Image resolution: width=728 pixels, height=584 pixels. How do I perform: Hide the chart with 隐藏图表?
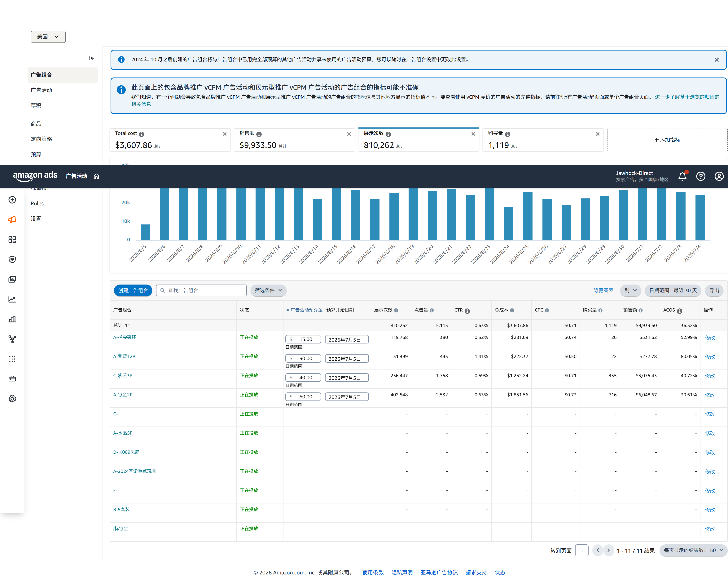tap(603, 290)
